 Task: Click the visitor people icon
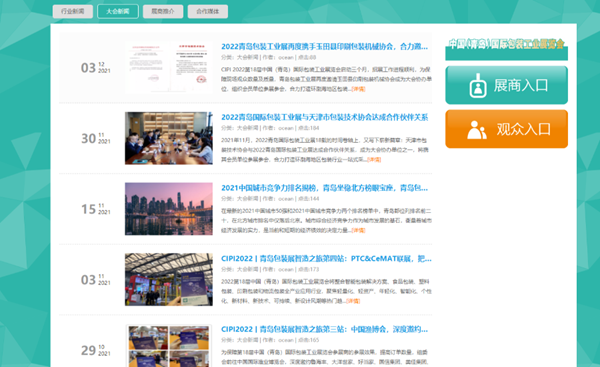pos(477,130)
